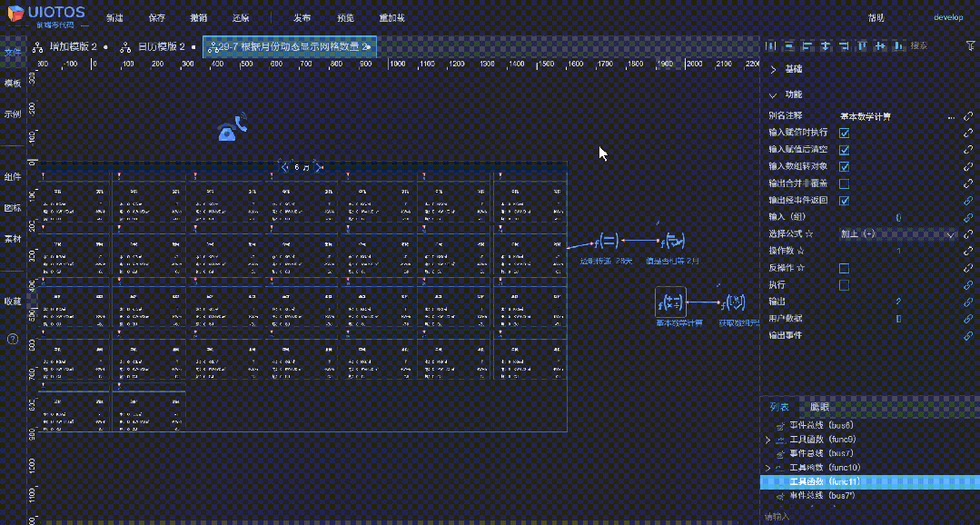Click the develop link
Image resolution: width=980 pixels, height=525 pixels.
(x=948, y=17)
